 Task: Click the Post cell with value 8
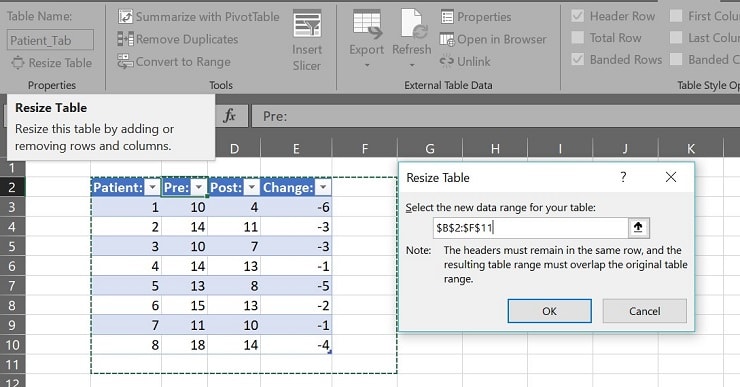point(234,286)
